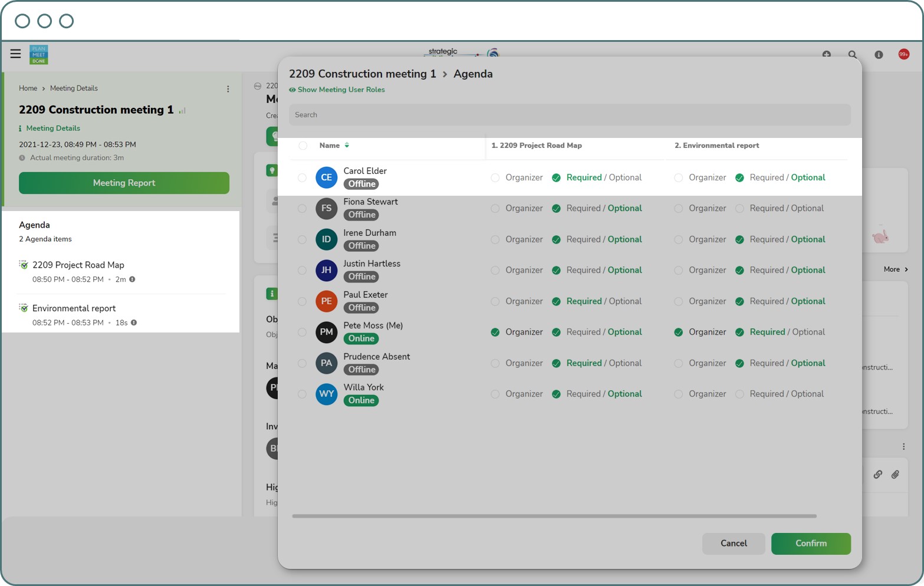Viewport: 924px width, 586px height.
Task: Click info icon next to 2m duration
Action: 132,279
